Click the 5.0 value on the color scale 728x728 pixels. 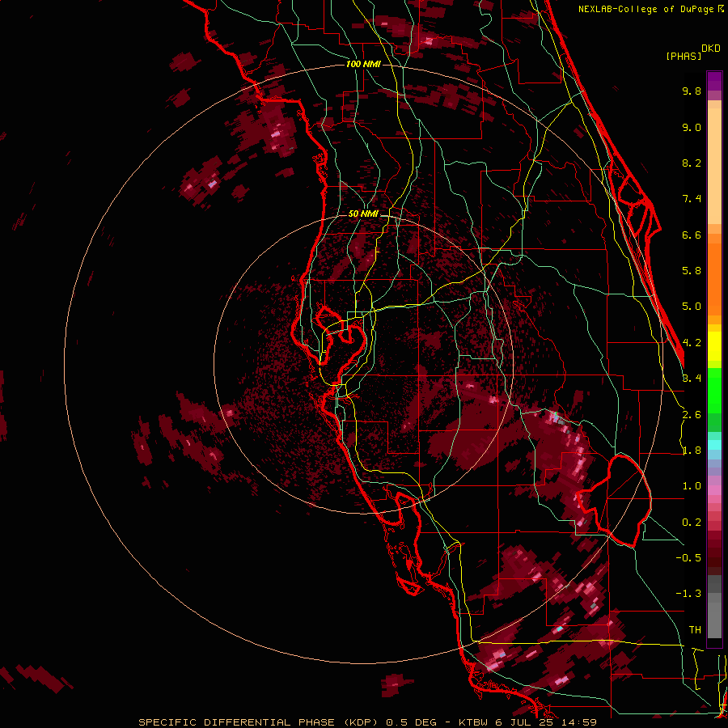point(692,307)
